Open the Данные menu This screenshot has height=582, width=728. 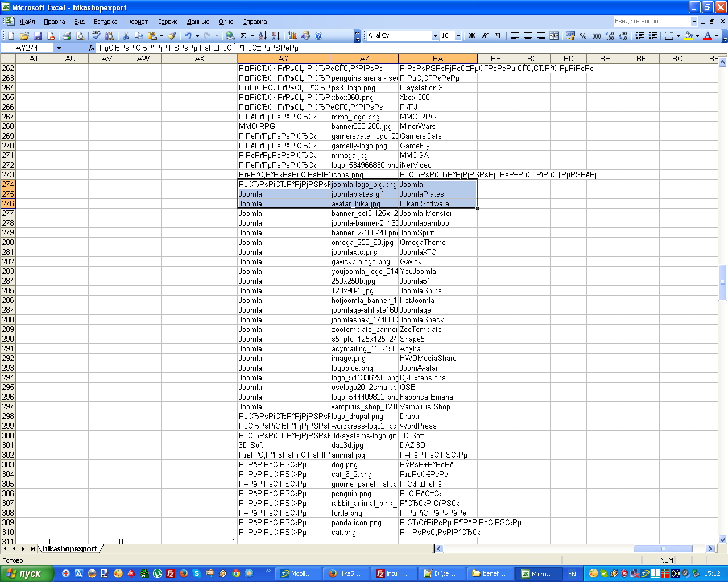coord(198,22)
